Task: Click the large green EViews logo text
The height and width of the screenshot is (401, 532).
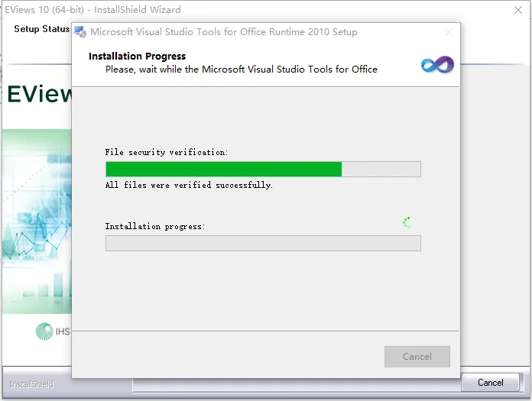Action: coord(39,94)
